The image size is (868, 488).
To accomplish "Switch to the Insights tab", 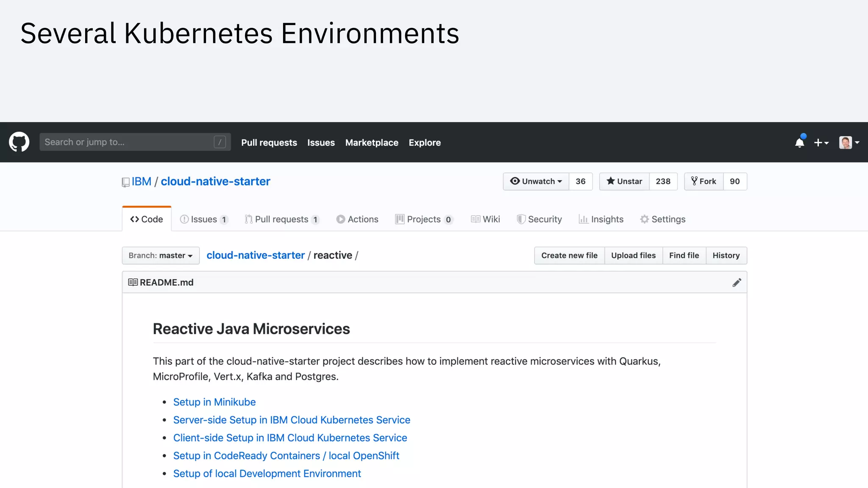I will 601,219.
